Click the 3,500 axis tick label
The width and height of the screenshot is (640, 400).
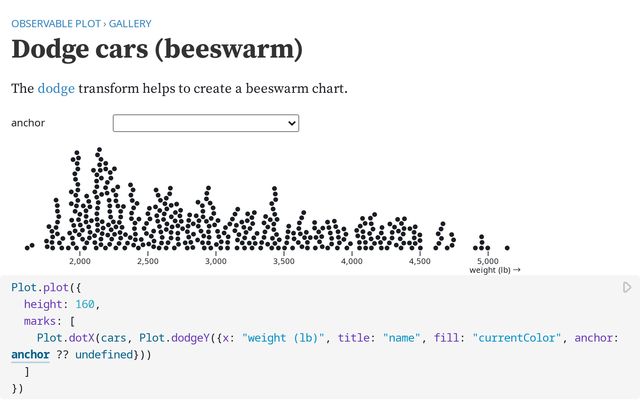click(x=284, y=261)
